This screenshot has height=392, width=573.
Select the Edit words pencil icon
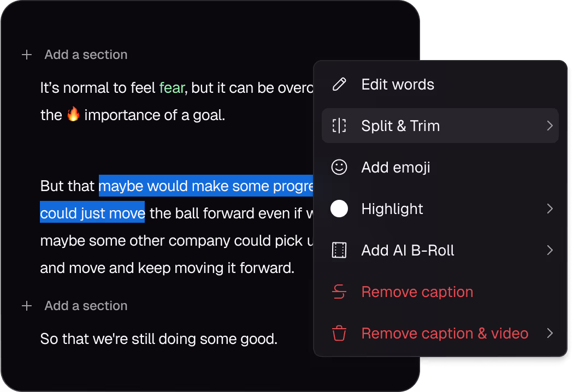339,84
